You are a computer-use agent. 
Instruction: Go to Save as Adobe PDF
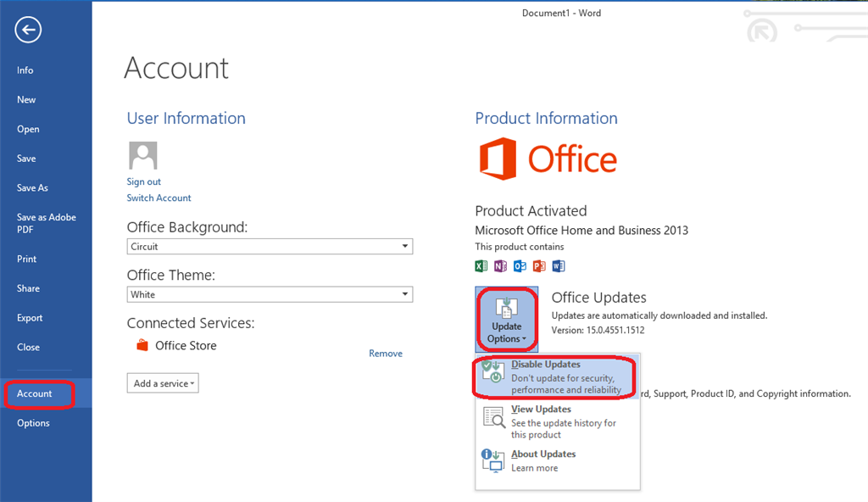coord(46,223)
